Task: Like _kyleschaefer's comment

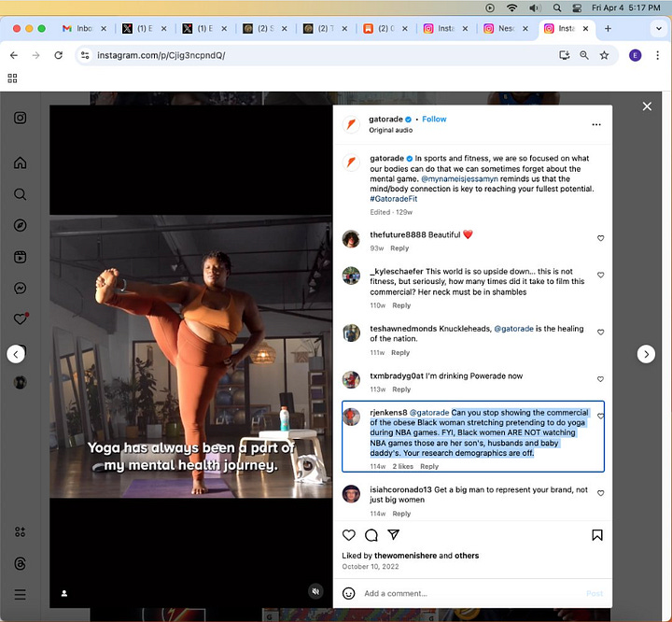Action: coord(600,275)
